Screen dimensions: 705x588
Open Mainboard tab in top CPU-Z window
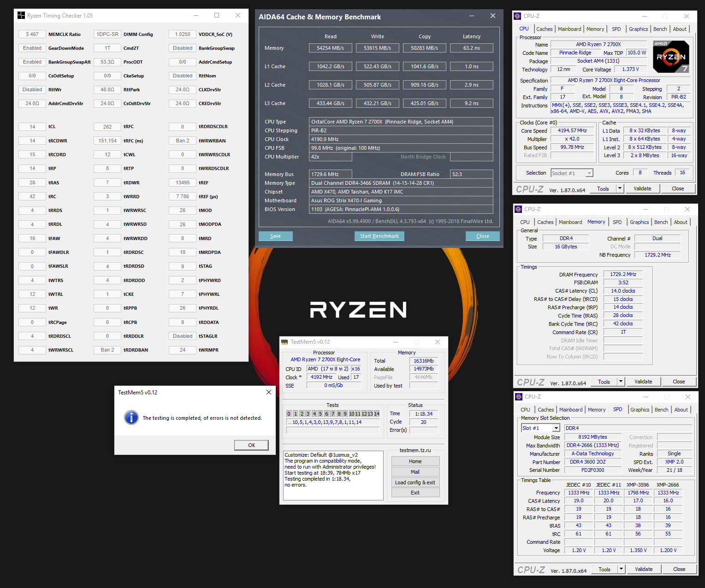pos(569,29)
